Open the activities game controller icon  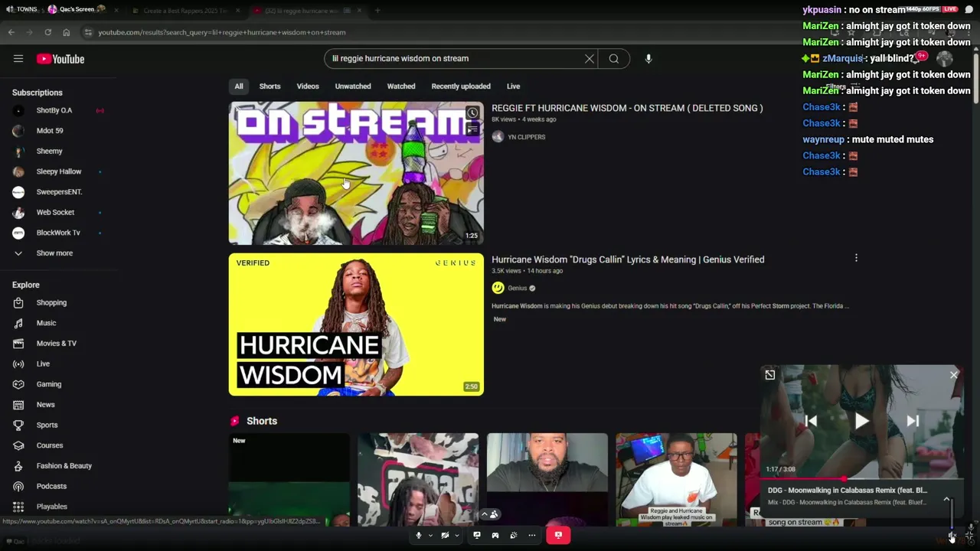495,536
